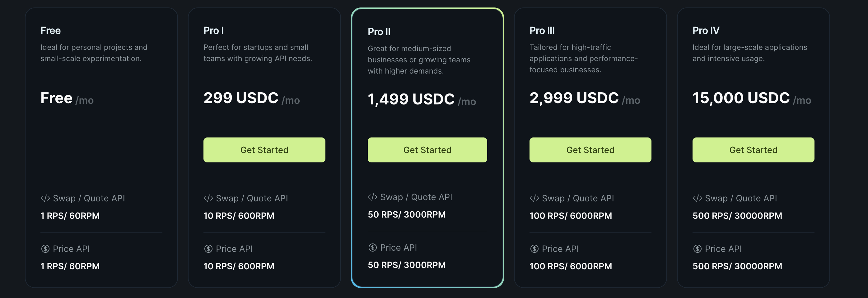Click the dollar icon in the Pro II plan

point(372,248)
